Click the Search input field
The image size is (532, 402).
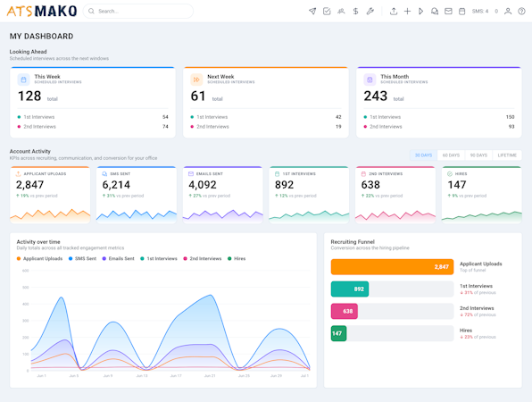click(x=138, y=12)
